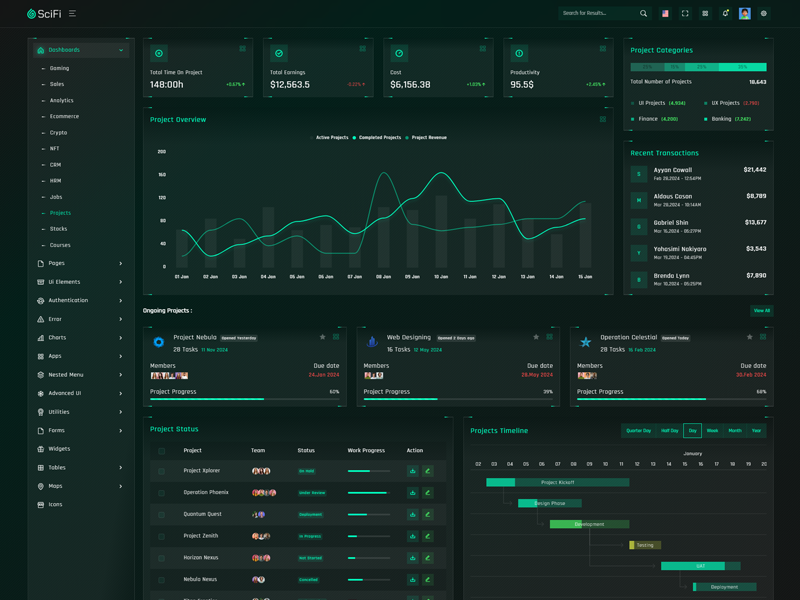Open the Widgets sidebar link
The width and height of the screenshot is (800, 600).
click(x=59, y=449)
